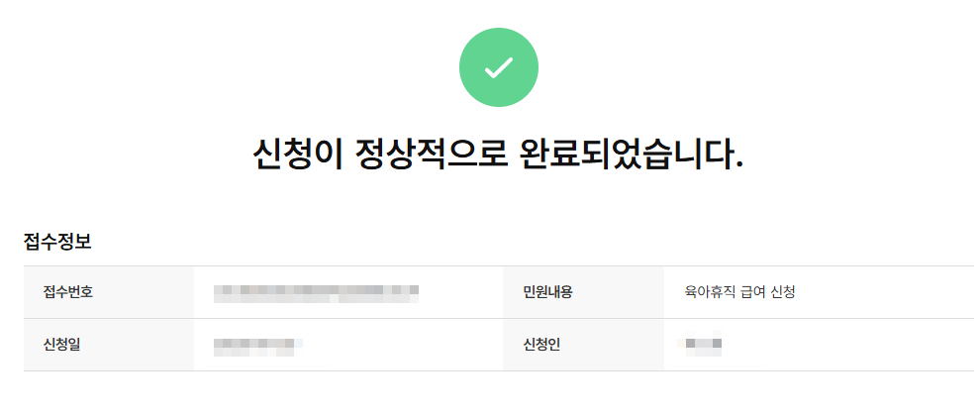Image resolution: width=980 pixels, height=416 pixels.
Task: Click the word 정상적으로 in the heading
Action: coord(428,155)
